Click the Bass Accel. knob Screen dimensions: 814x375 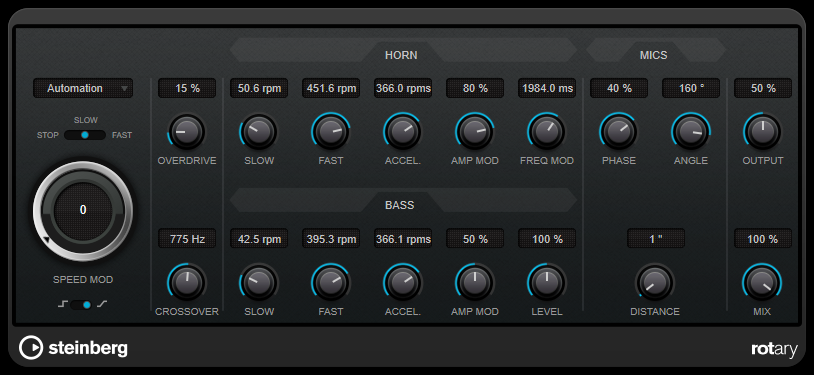click(402, 283)
